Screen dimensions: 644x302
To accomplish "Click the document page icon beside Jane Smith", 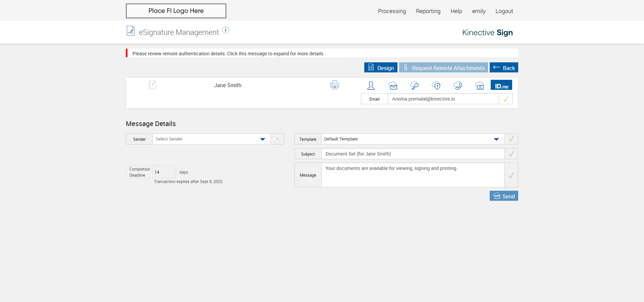I will (152, 85).
